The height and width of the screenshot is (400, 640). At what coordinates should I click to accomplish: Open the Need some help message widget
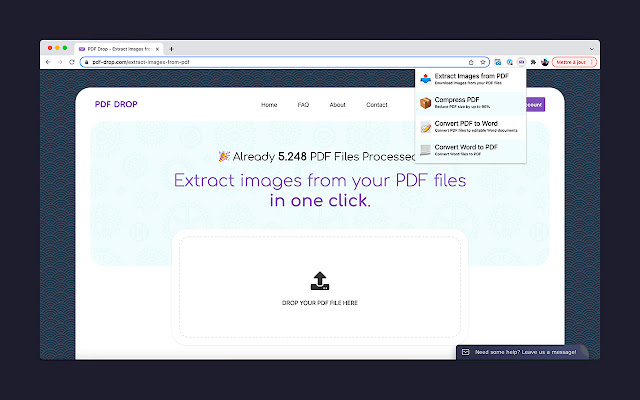pyautogui.click(x=522, y=352)
